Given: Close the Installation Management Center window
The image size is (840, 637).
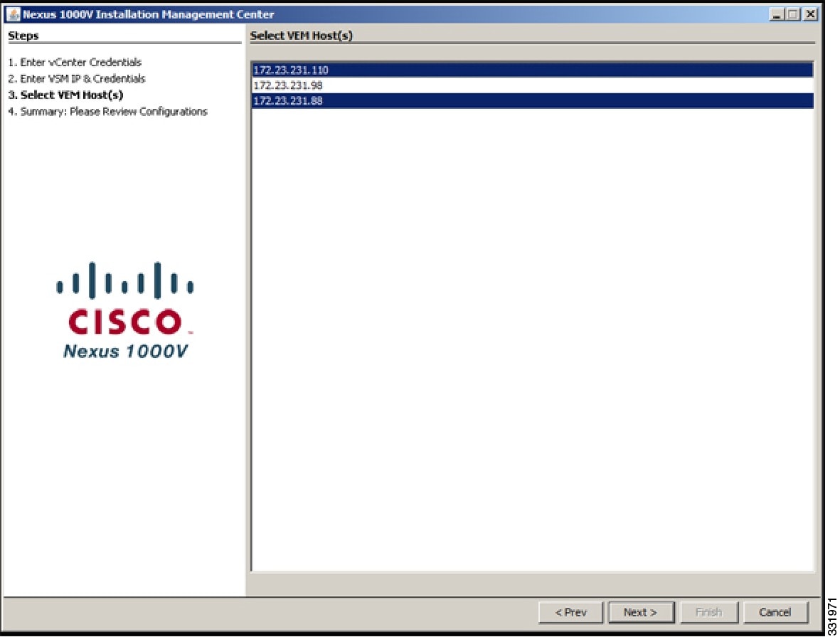Looking at the screenshot, I should (811, 14).
